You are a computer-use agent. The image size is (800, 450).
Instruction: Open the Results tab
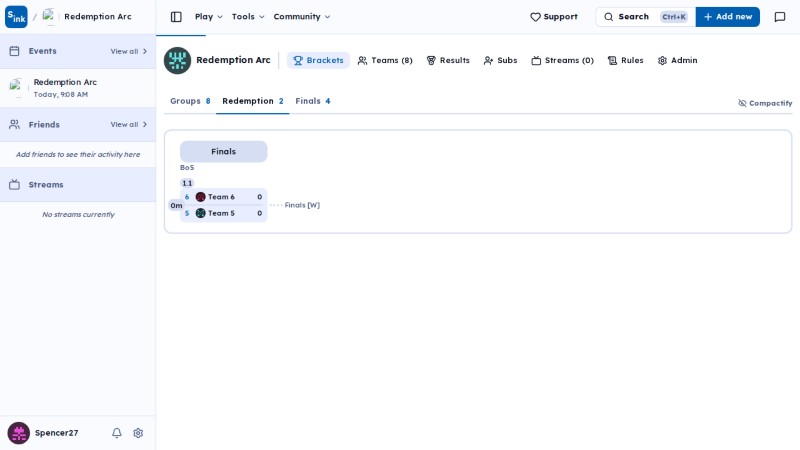tap(448, 60)
